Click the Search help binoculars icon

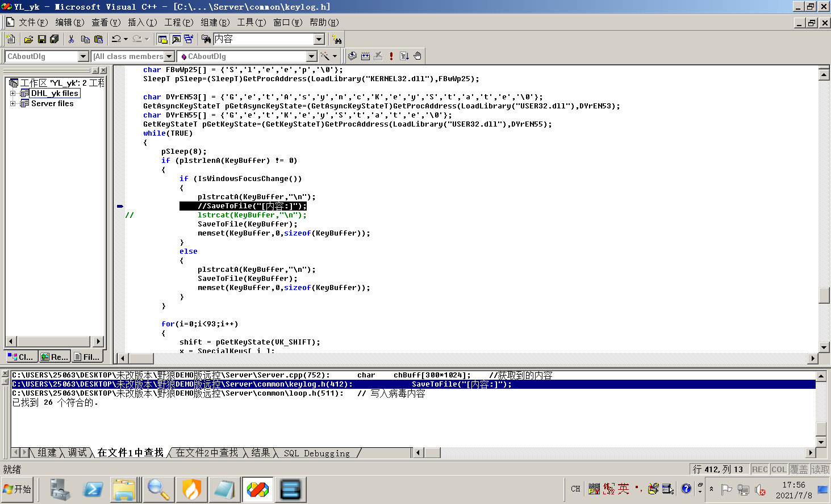click(x=337, y=39)
